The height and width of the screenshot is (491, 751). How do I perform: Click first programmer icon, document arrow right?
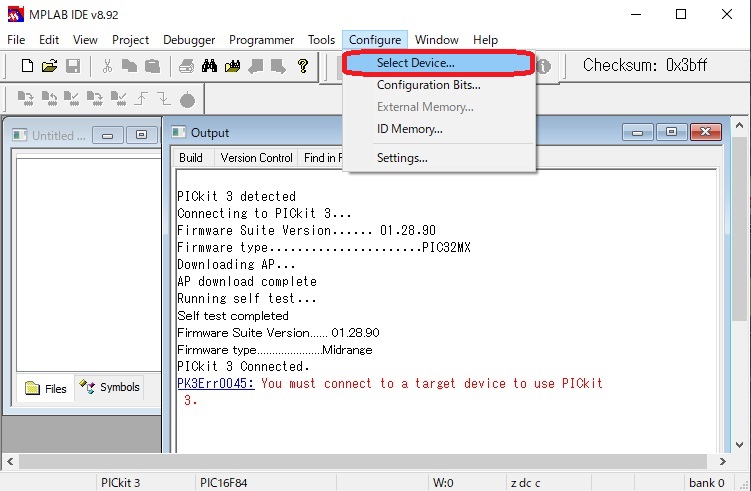pos(25,99)
